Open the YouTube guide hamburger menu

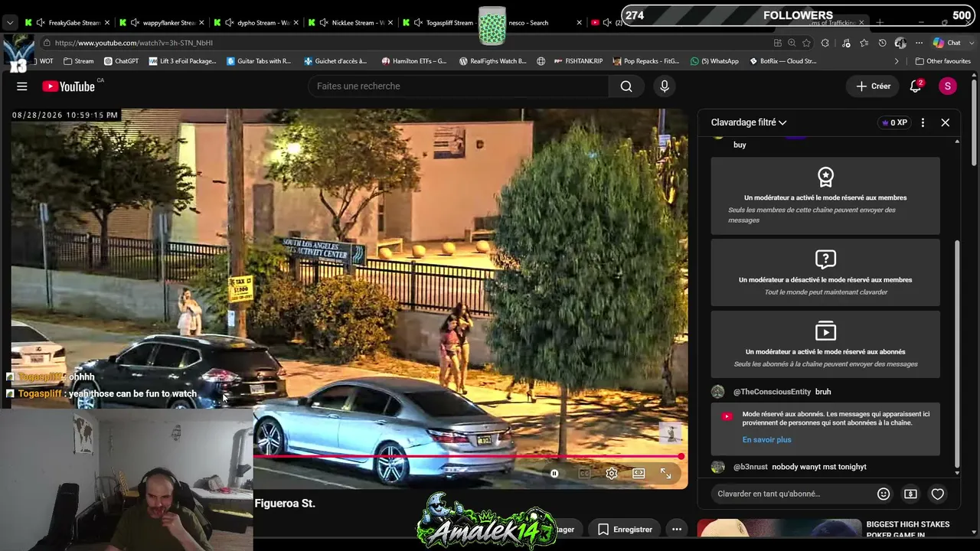point(22,86)
